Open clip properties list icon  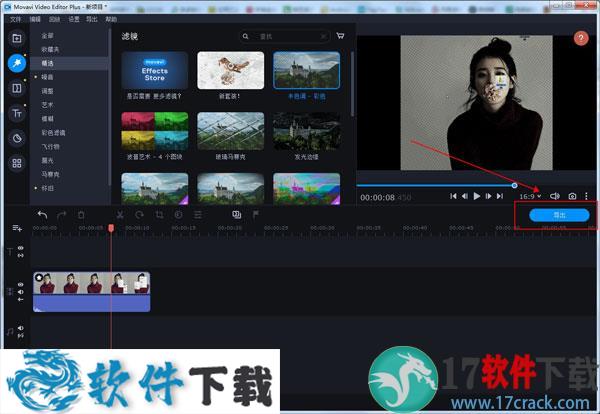tap(198, 215)
